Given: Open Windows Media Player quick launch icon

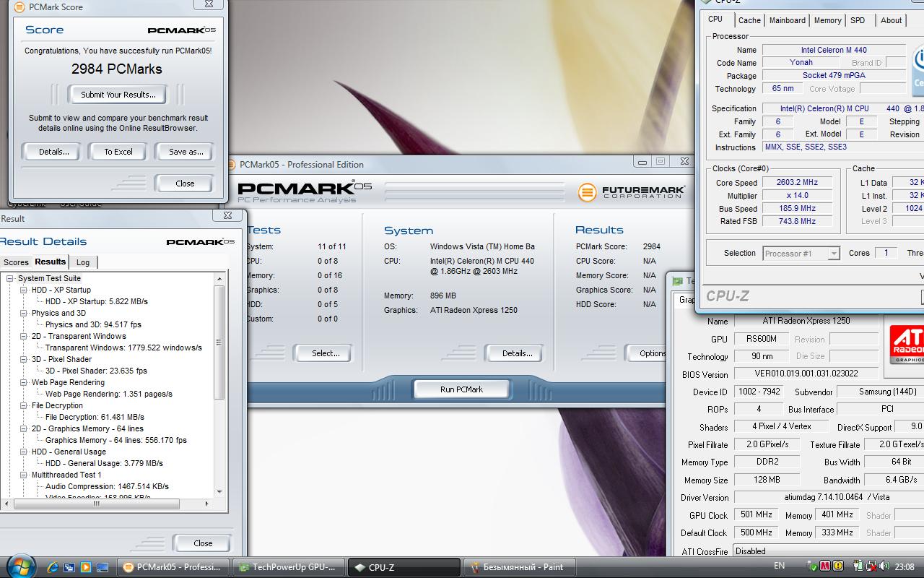Looking at the screenshot, I should 86,567.
